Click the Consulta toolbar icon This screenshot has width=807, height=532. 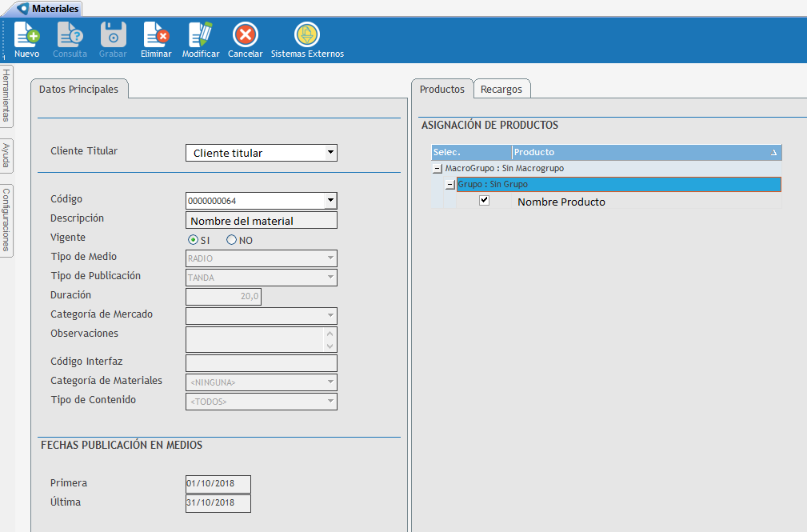tap(70, 35)
